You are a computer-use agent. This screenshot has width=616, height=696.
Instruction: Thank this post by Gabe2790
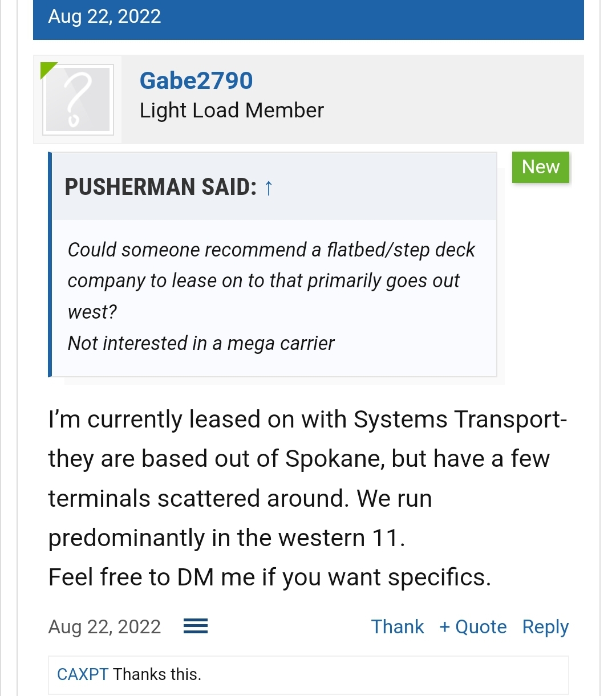pyautogui.click(x=397, y=626)
